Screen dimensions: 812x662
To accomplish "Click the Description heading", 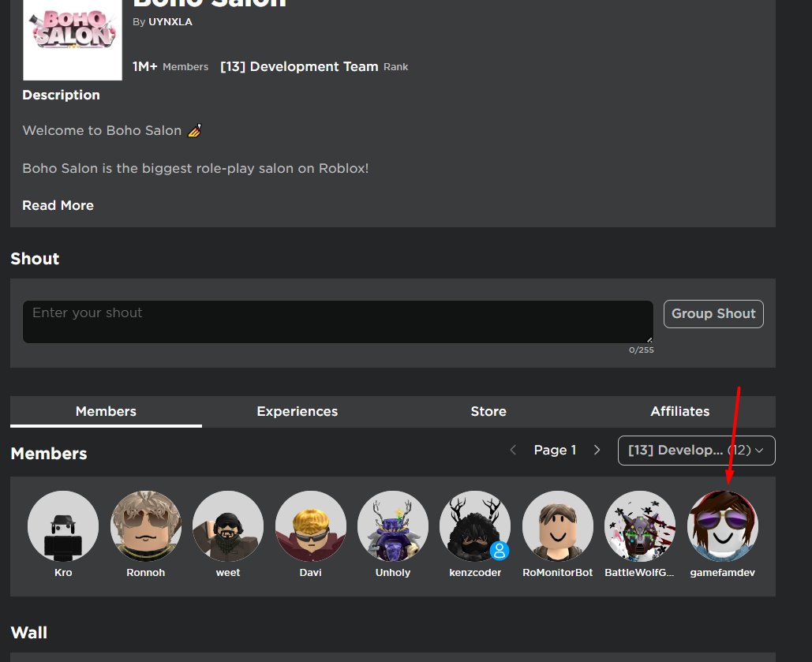I will click(61, 95).
